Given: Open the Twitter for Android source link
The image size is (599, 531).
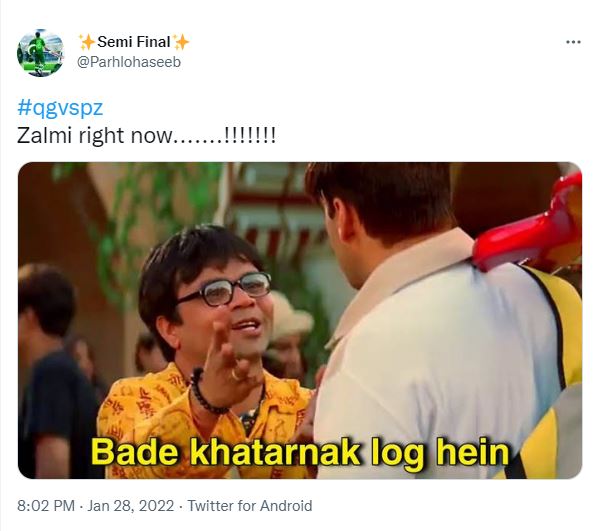Looking at the screenshot, I should click(249, 506).
